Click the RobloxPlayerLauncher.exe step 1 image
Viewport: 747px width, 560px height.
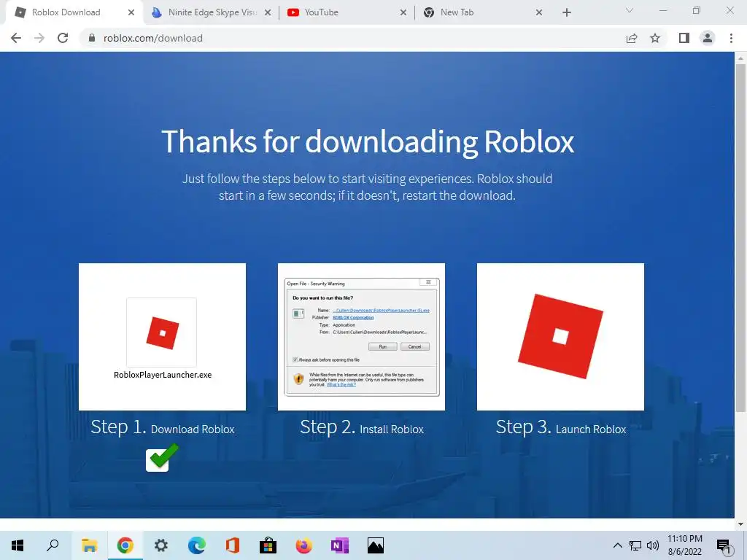[162, 337]
